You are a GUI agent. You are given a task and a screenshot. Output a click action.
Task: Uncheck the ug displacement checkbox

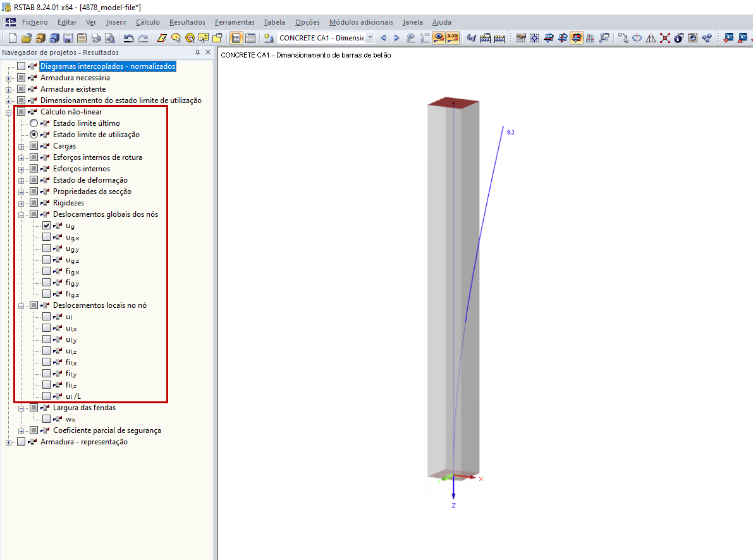tap(47, 225)
